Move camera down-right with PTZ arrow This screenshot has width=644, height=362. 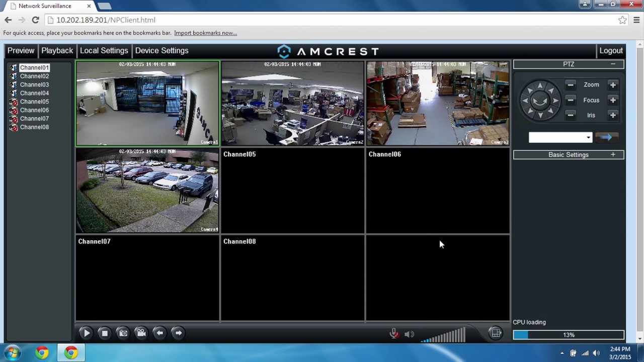tap(550, 111)
